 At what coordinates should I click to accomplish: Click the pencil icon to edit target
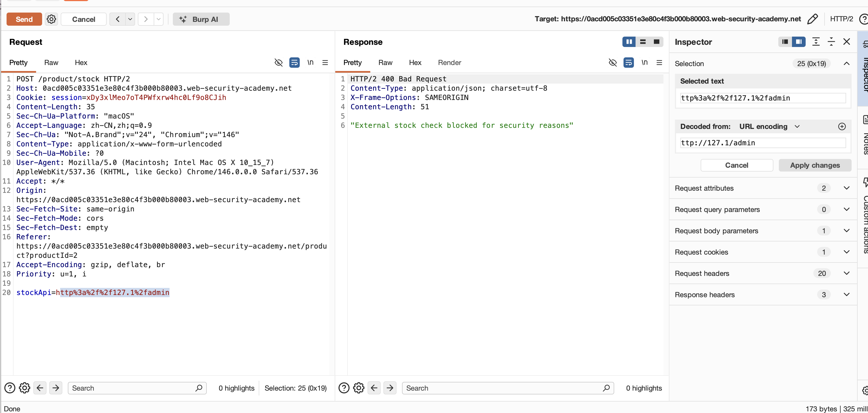coord(812,19)
